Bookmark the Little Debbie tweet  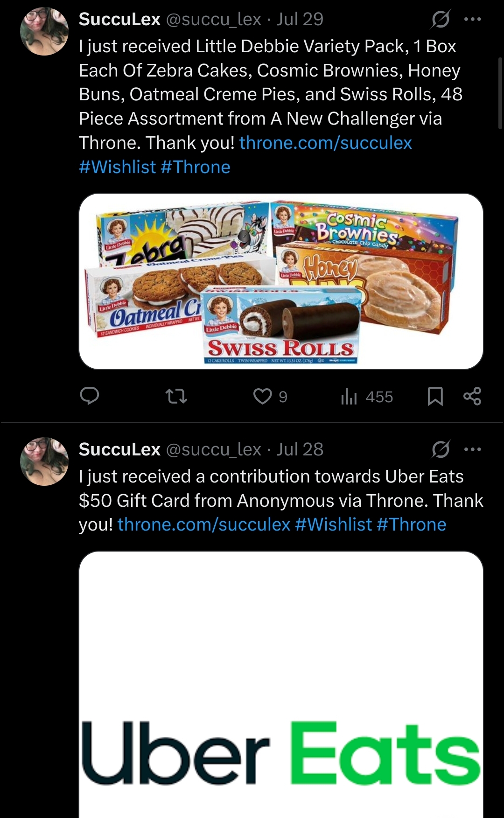click(435, 397)
